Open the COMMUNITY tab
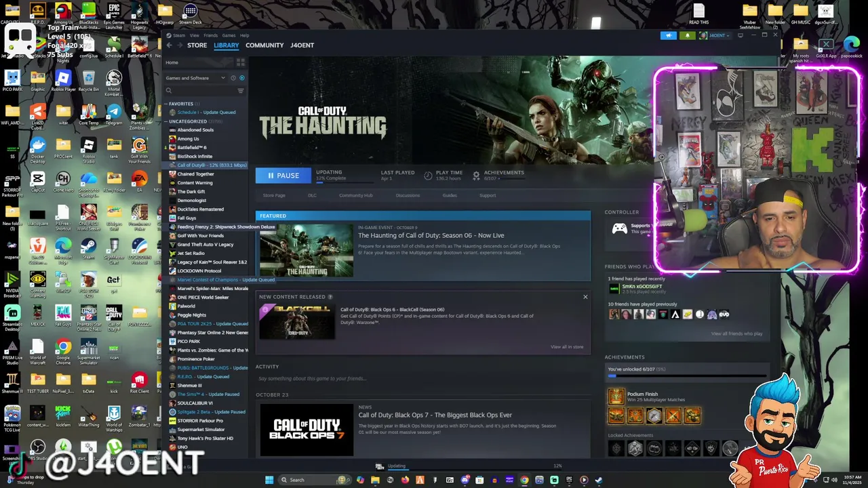The image size is (868, 488). coord(264,45)
